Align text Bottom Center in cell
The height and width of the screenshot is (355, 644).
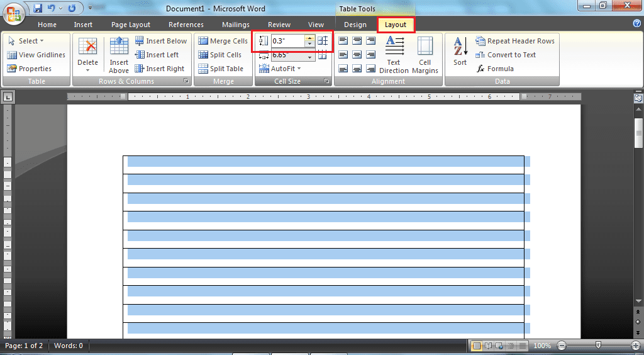point(357,69)
